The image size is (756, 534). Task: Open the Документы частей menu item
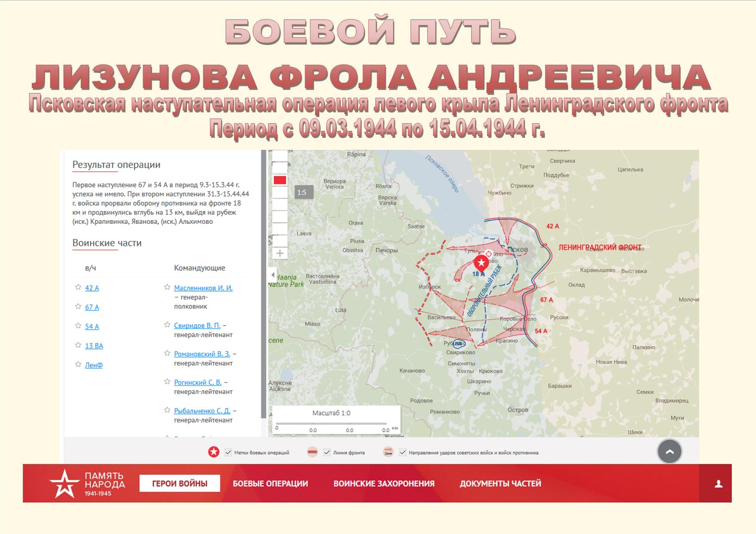coord(500,484)
